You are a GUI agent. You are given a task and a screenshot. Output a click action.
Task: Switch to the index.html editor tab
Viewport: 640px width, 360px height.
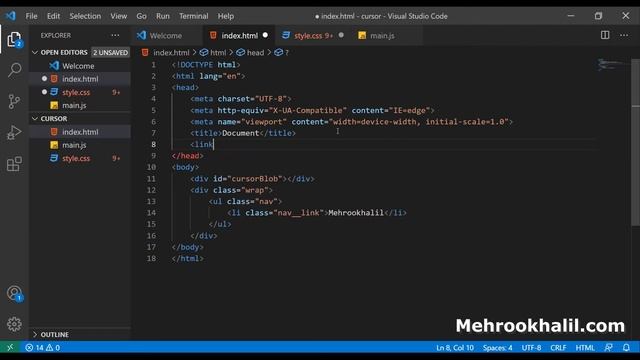pyautogui.click(x=239, y=36)
